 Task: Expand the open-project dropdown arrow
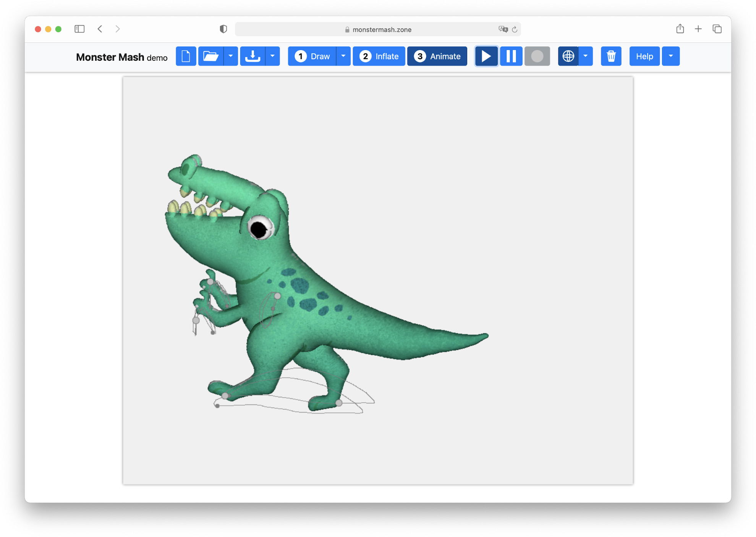(230, 56)
